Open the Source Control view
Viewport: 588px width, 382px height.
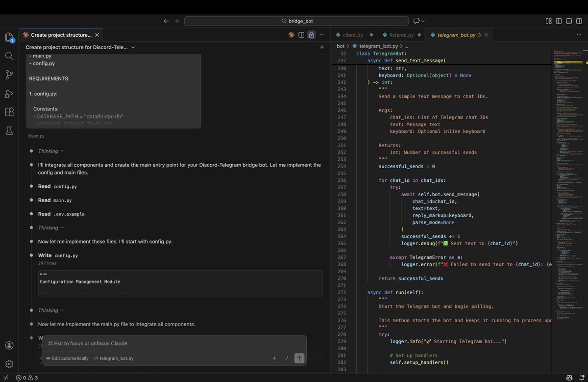(x=9, y=75)
